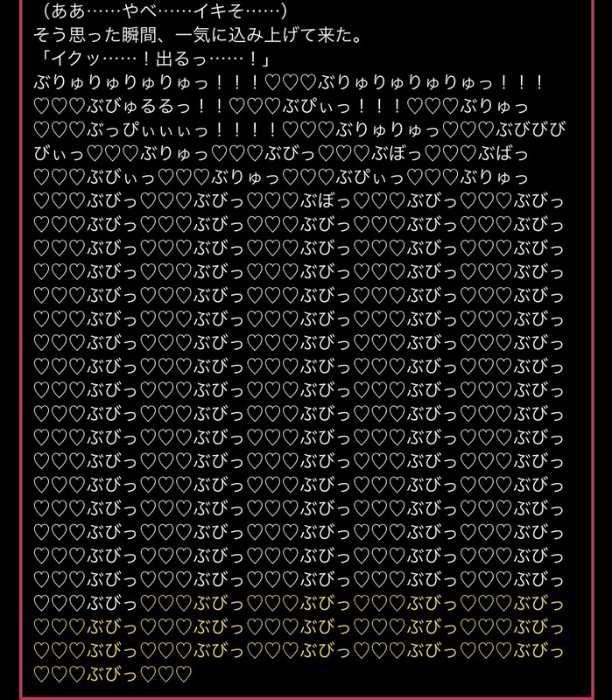Click the first heart of the final line
Screen dimensions: 612x700
click(41, 674)
